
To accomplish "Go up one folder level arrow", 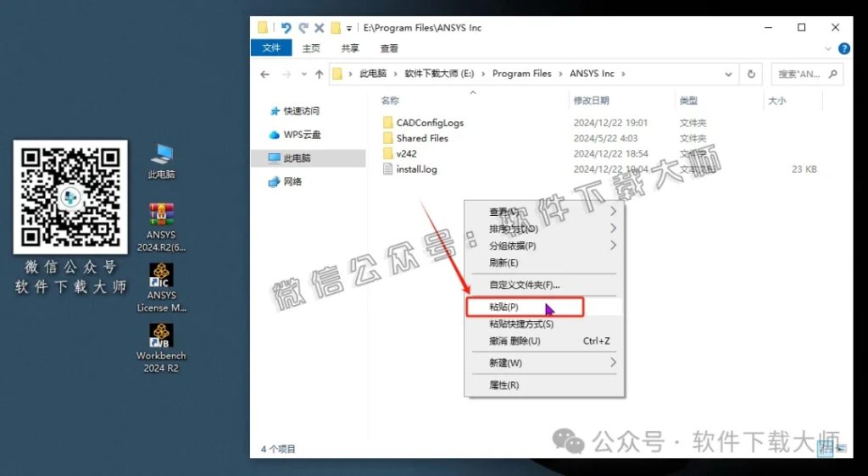I will tap(319, 74).
